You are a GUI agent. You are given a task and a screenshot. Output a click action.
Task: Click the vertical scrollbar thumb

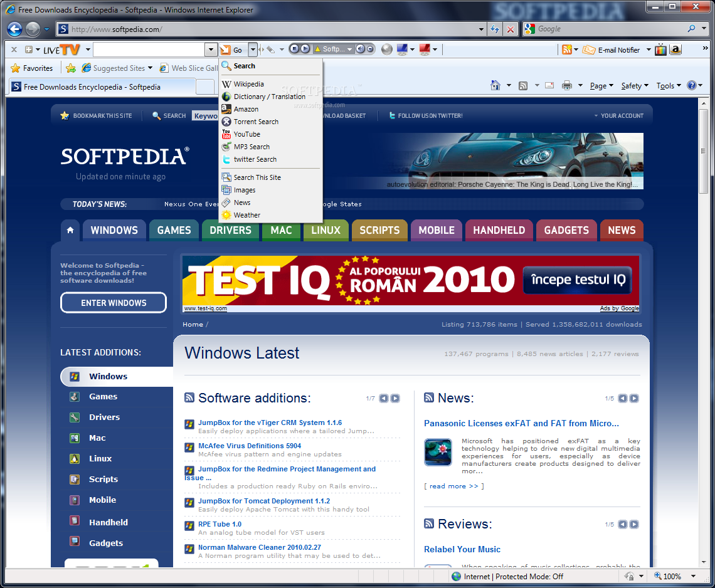[704, 150]
